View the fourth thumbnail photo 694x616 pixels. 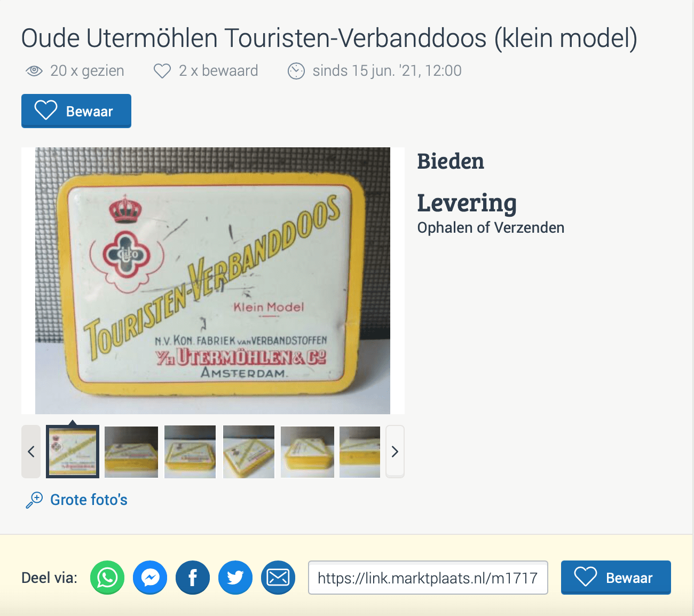click(x=249, y=452)
